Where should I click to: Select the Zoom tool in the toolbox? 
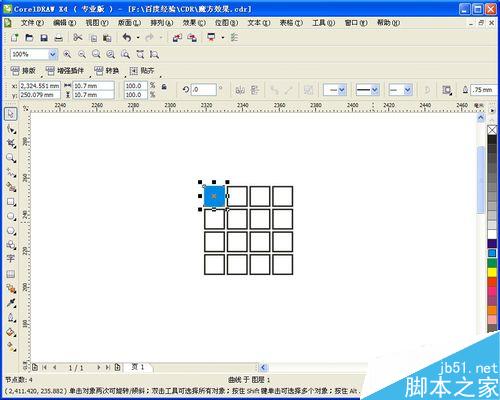click(11, 158)
